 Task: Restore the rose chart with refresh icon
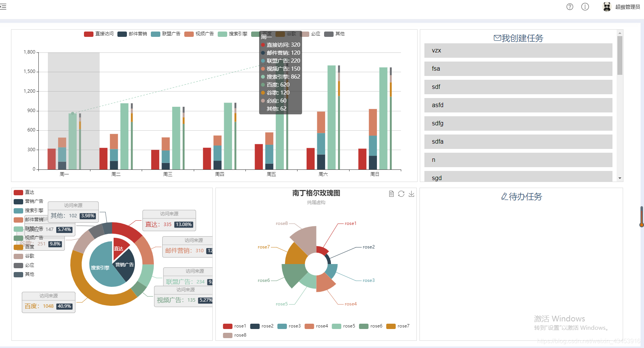(401, 194)
